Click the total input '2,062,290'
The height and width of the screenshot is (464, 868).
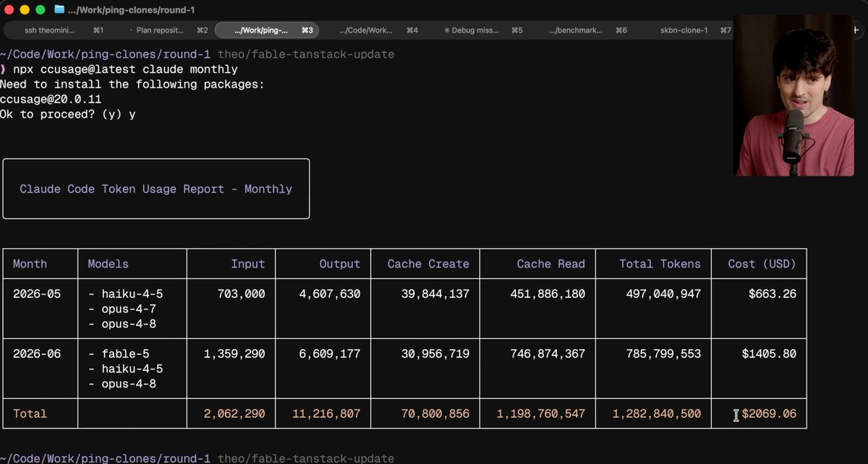pyautogui.click(x=234, y=414)
